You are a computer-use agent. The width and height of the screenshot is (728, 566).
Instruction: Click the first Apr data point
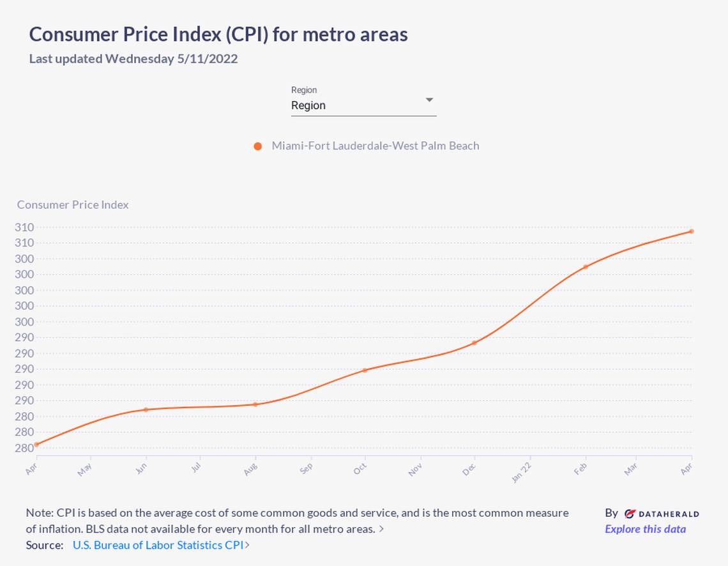(x=36, y=443)
